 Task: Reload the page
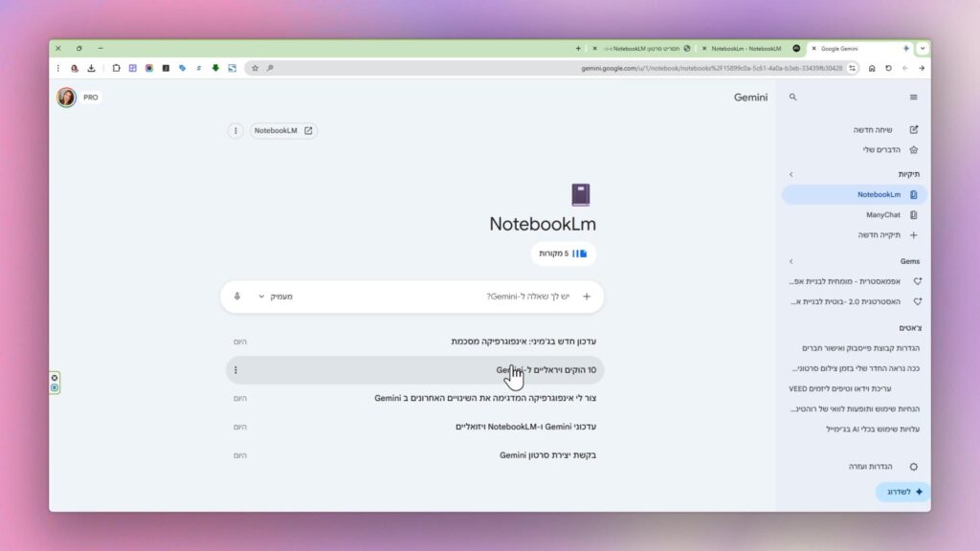[x=888, y=68]
